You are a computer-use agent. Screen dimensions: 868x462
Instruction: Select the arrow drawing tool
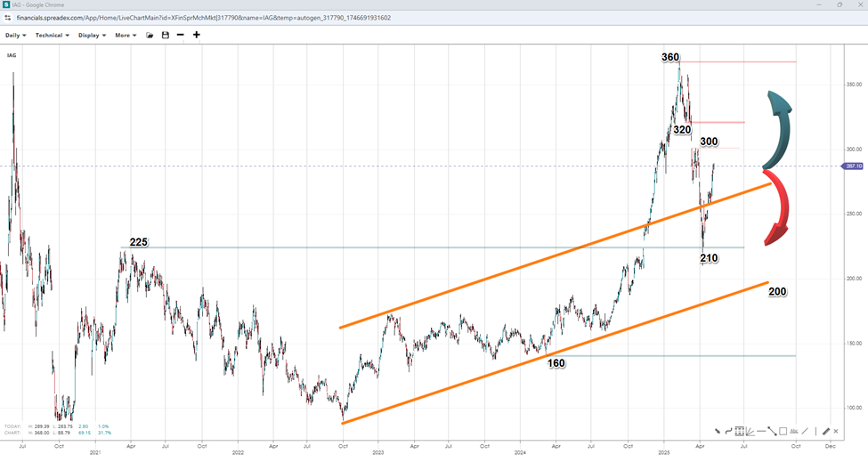(x=717, y=432)
